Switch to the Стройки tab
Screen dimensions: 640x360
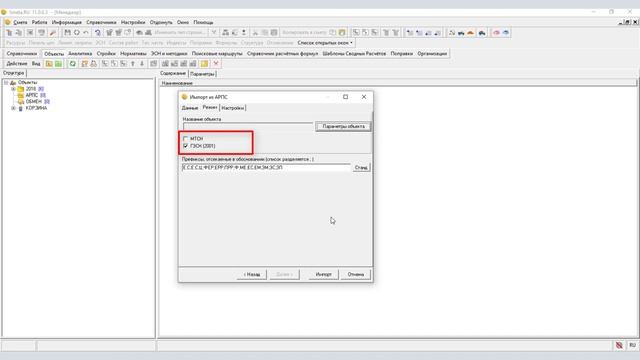click(x=106, y=53)
